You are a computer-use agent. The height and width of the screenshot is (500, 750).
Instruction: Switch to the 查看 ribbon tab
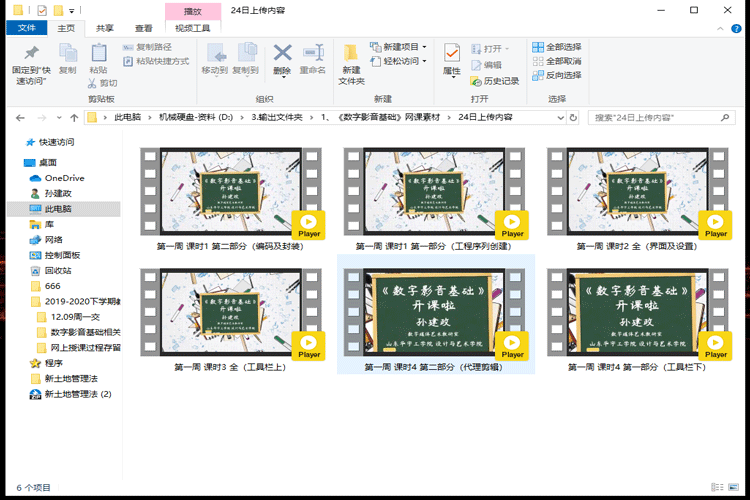(x=144, y=28)
